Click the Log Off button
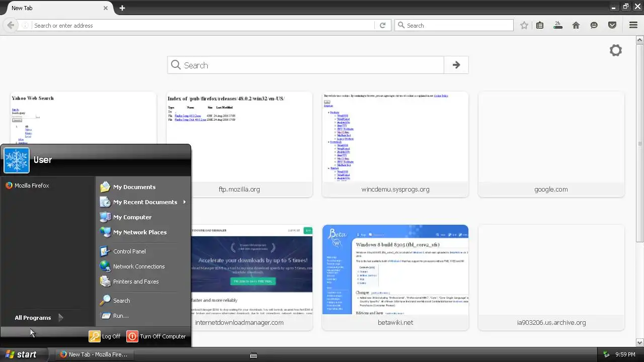Image resolution: width=644 pixels, height=362 pixels. coord(105,336)
